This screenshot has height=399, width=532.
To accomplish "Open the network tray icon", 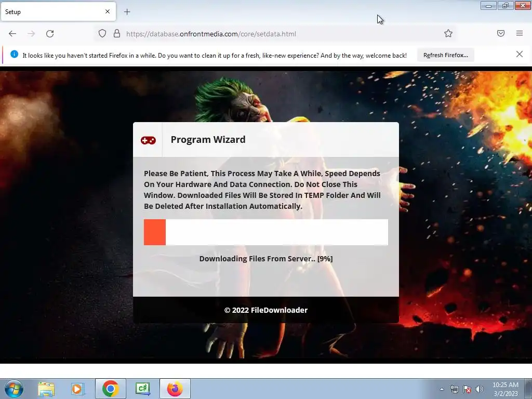I will [x=454, y=389].
